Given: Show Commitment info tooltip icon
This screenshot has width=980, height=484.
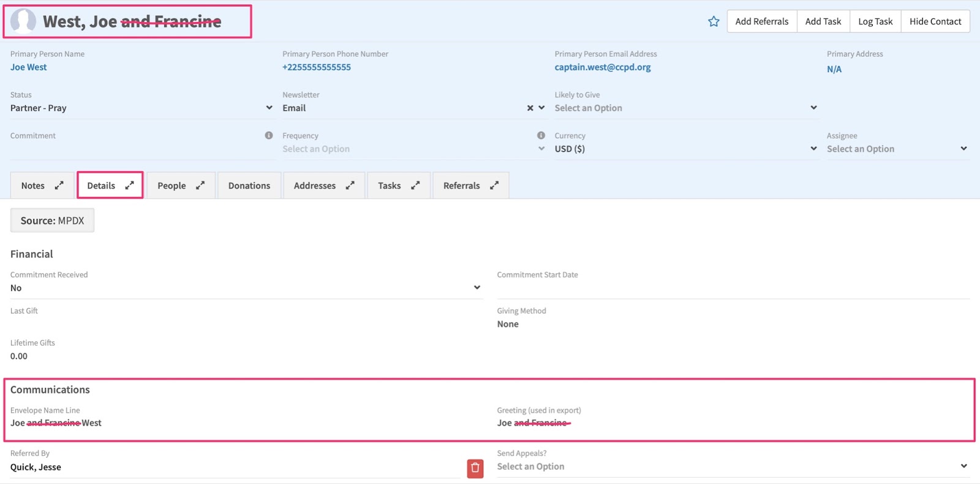Looking at the screenshot, I should click(269, 135).
